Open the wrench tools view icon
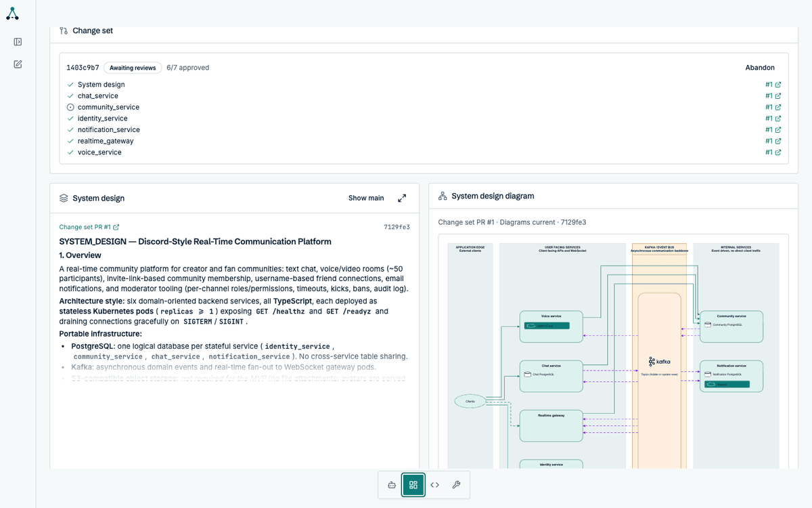The image size is (812, 508). point(456,485)
